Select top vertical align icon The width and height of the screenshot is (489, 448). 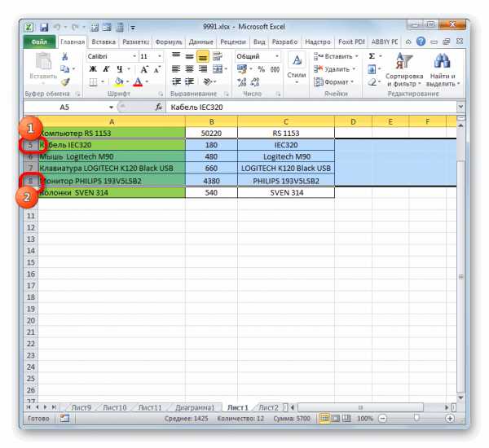176,56
